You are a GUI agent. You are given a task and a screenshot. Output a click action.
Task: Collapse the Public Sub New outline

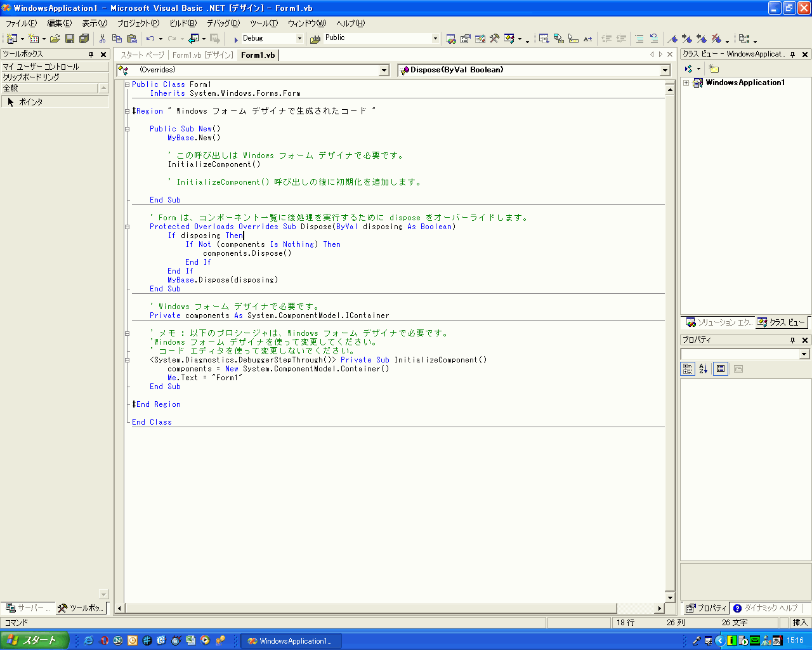[x=128, y=129]
